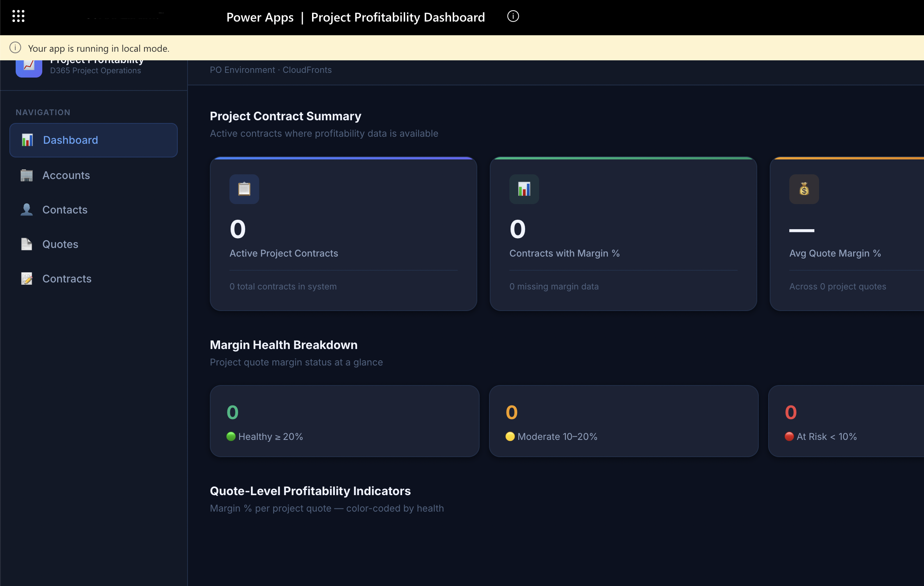This screenshot has height=586, width=924.
Task: Click '0 missing margin data' text
Action: coord(554,286)
